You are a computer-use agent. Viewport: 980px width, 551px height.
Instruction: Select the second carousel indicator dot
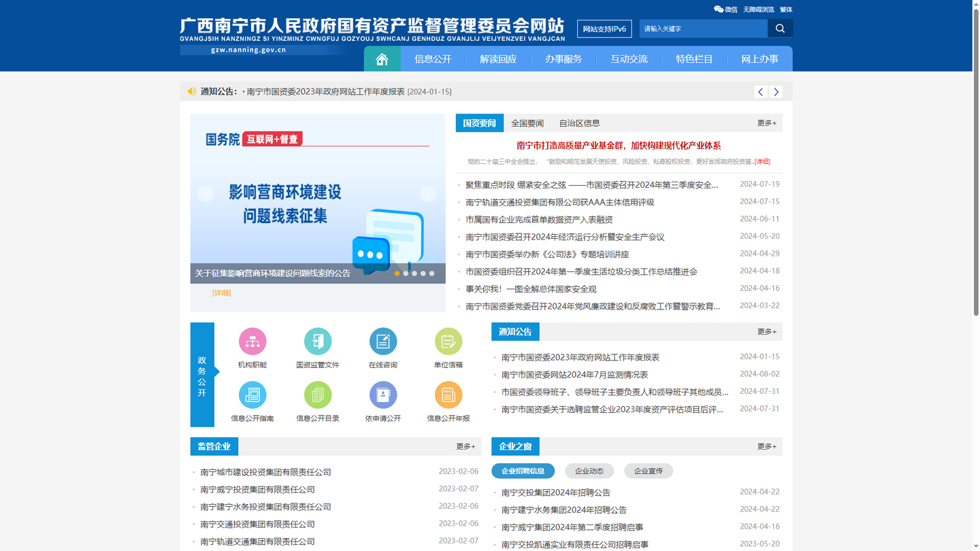pyautogui.click(x=406, y=273)
